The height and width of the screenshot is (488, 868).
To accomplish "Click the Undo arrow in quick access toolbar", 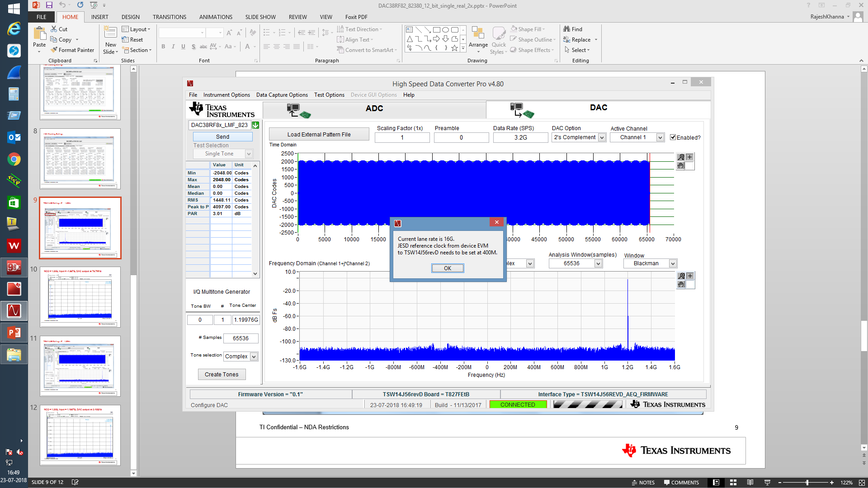I will pyautogui.click(x=62, y=5).
